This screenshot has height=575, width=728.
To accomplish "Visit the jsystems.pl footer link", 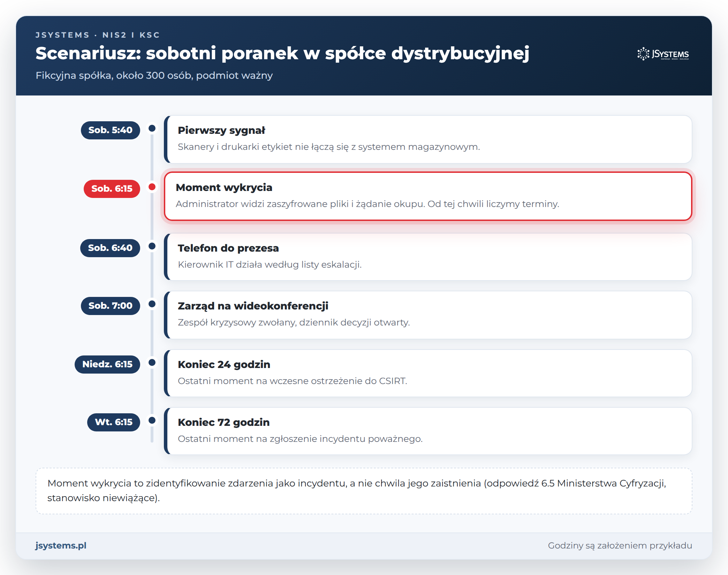I will (61, 545).
